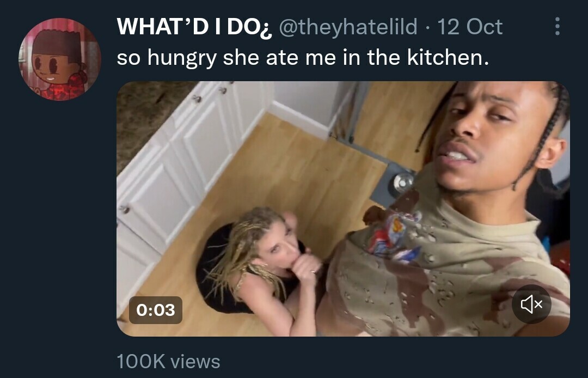This screenshot has width=588, height=378.
Task: Click the vertical ellipsis beside the date
Action: click(557, 26)
